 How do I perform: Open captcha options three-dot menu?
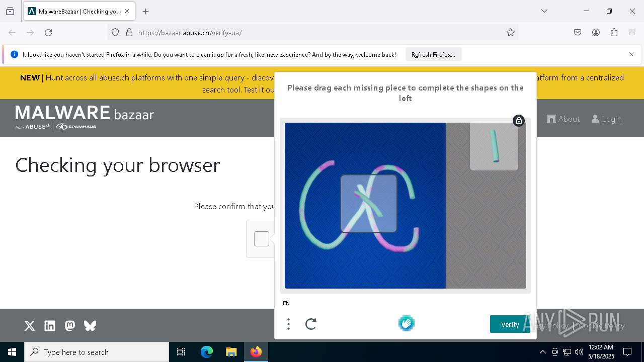click(x=288, y=324)
